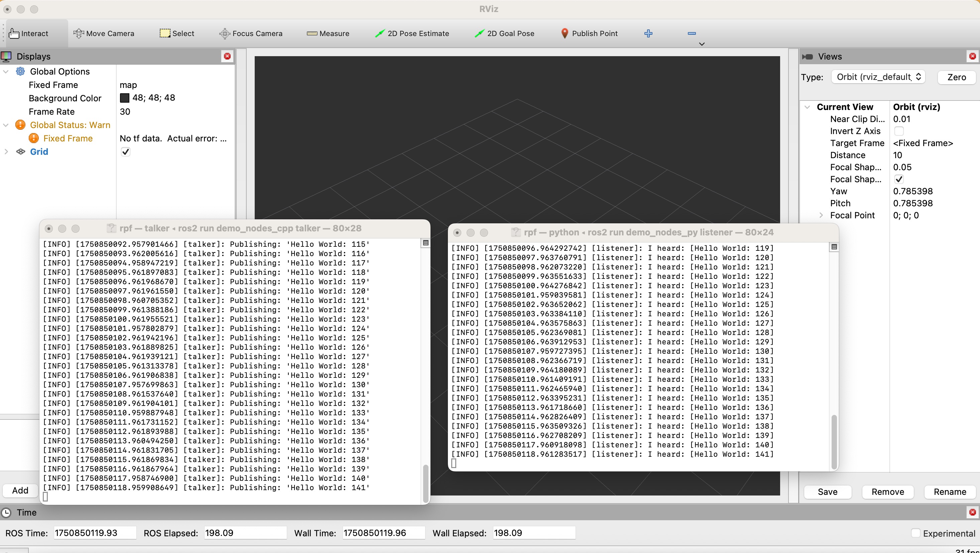This screenshot has height=553, width=980.
Task: Click the Add button to add a display
Action: 20,490
